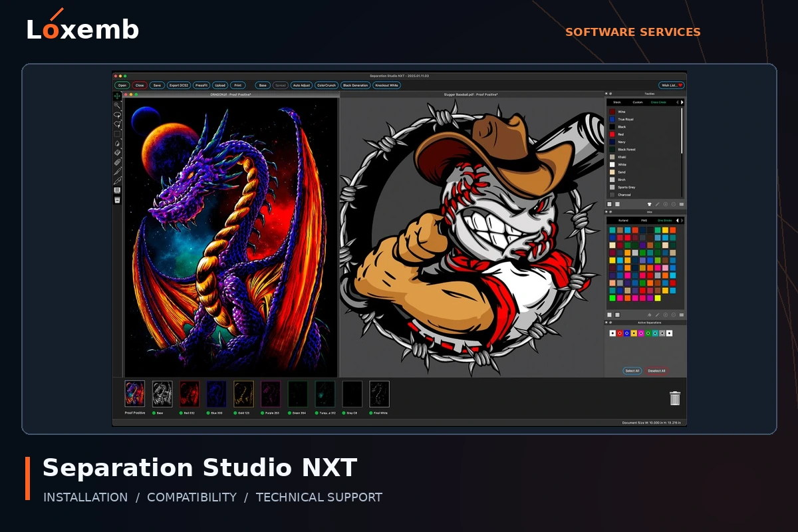Click the T-shirt icon in Textiles panel
Screen dimensions: 798x532
(x=650, y=204)
